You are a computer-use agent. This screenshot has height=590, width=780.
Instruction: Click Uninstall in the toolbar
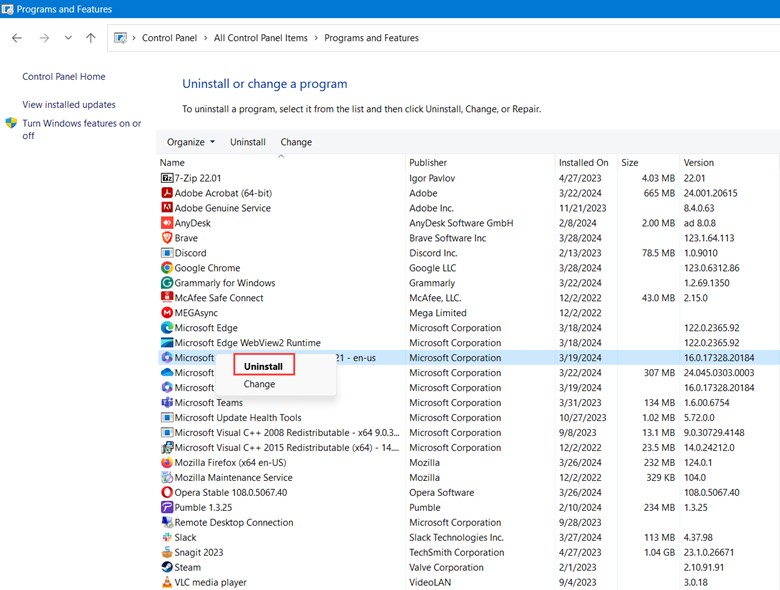(248, 142)
